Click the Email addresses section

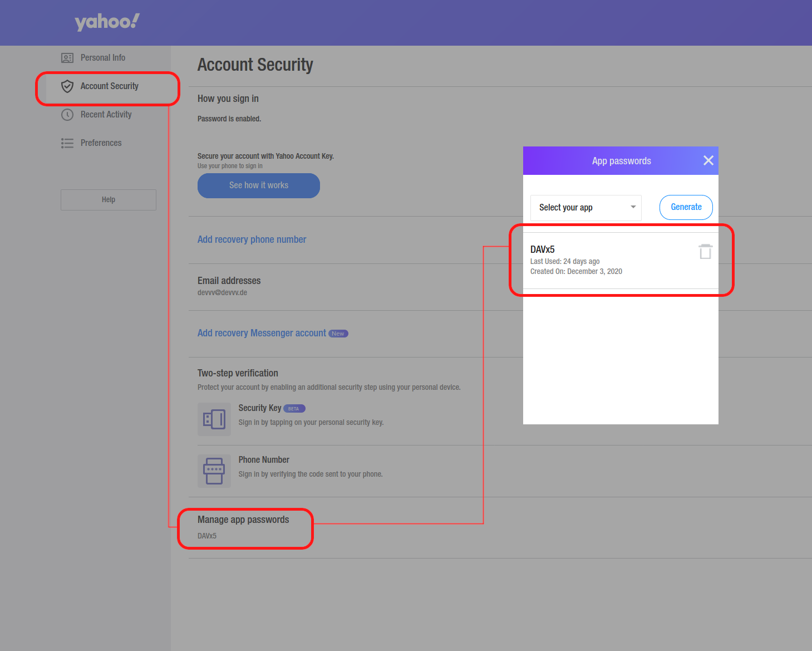coord(229,281)
